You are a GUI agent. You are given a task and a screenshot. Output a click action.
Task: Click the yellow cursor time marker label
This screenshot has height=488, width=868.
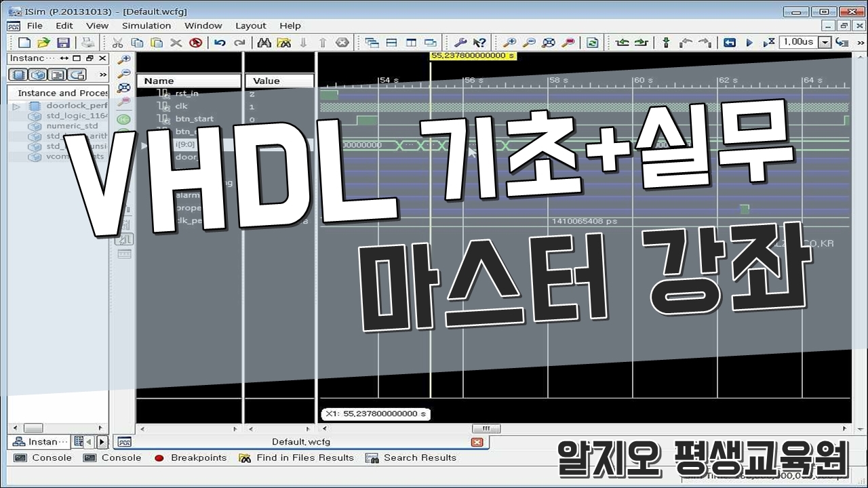(473, 56)
